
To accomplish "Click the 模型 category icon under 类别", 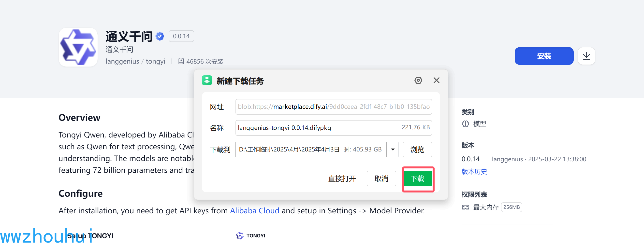I will pos(466,124).
